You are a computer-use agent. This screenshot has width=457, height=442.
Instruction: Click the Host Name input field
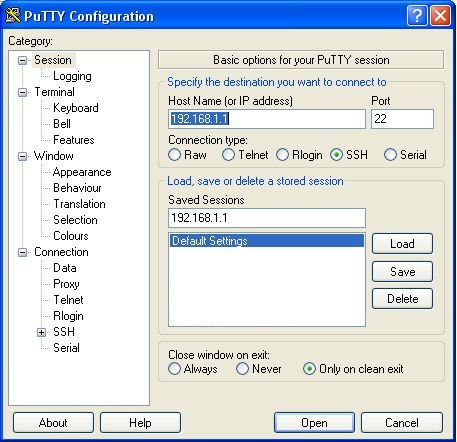coord(267,119)
